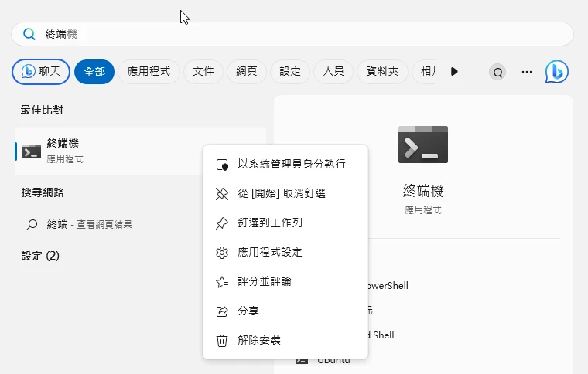
Task: Click the large Terminal app icon in preview
Action: pyautogui.click(x=422, y=144)
